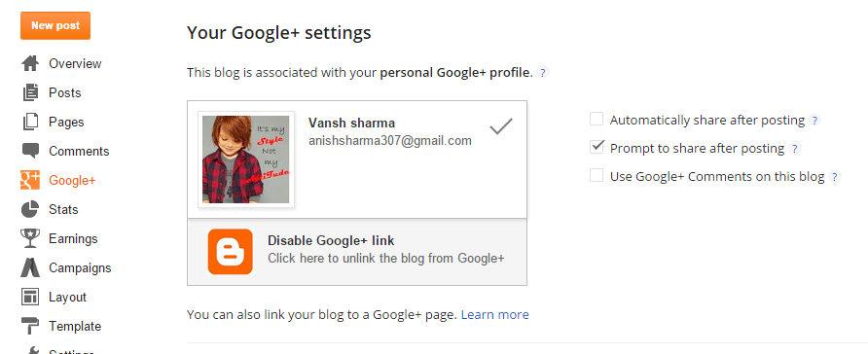Click the orange New post button
The image size is (868, 354).
click(55, 25)
